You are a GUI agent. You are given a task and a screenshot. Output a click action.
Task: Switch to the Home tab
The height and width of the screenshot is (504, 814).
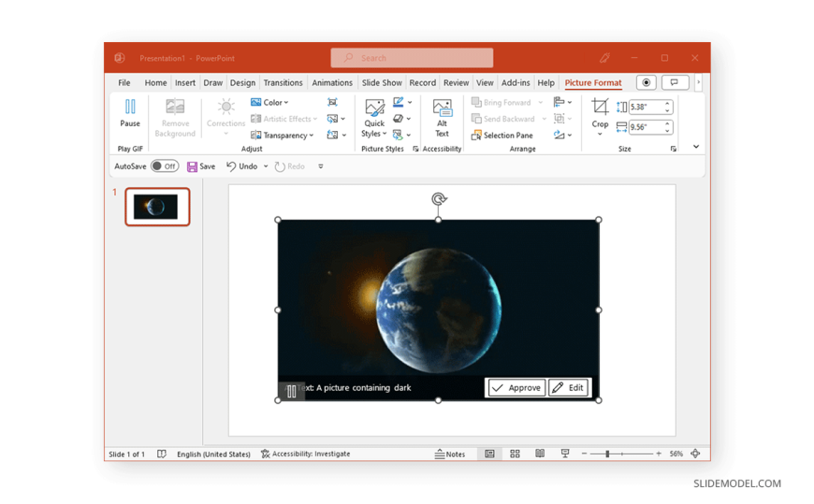point(155,82)
